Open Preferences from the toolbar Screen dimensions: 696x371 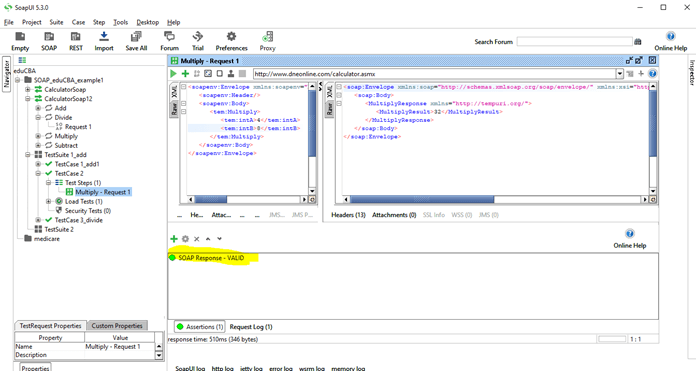(231, 41)
